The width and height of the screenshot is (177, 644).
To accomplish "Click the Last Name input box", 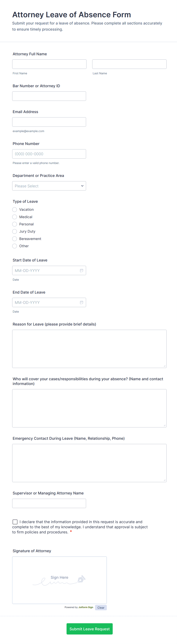I will [129, 64].
